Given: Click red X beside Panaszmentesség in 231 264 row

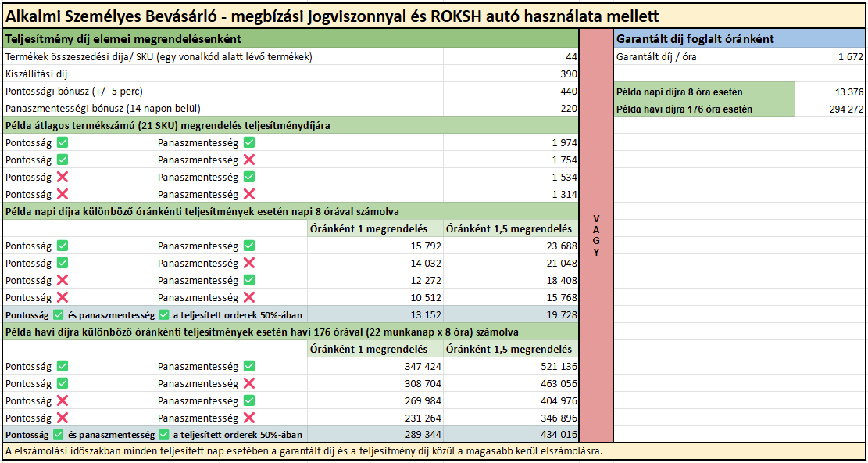Looking at the screenshot, I should (249, 418).
